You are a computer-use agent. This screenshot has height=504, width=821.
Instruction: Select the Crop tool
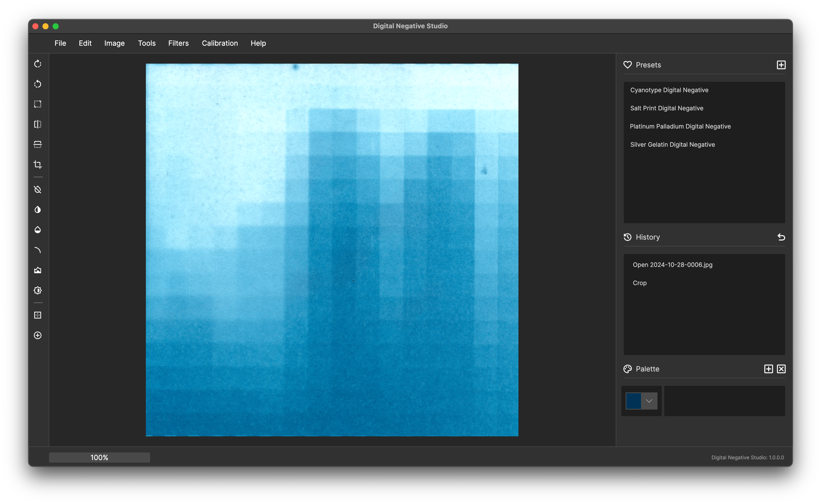(38, 165)
